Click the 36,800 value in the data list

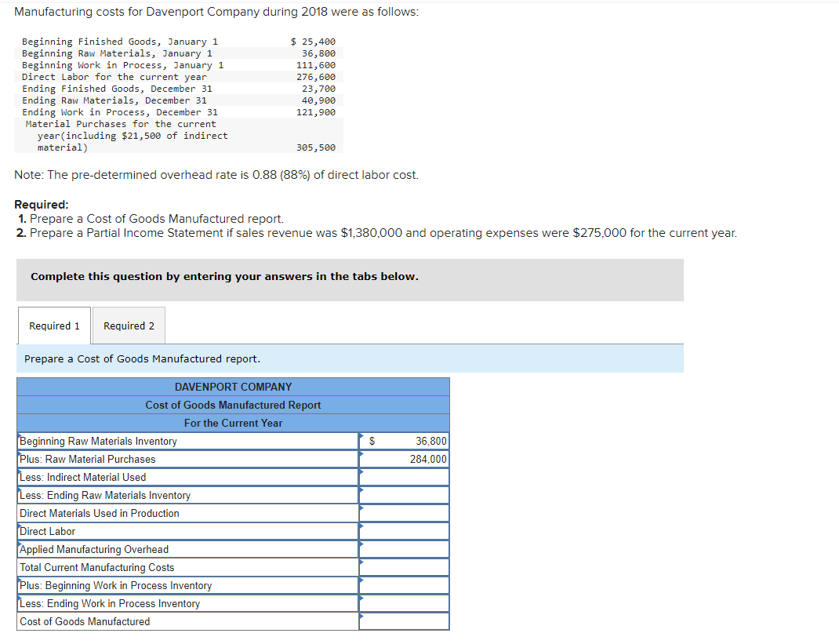[x=319, y=53]
